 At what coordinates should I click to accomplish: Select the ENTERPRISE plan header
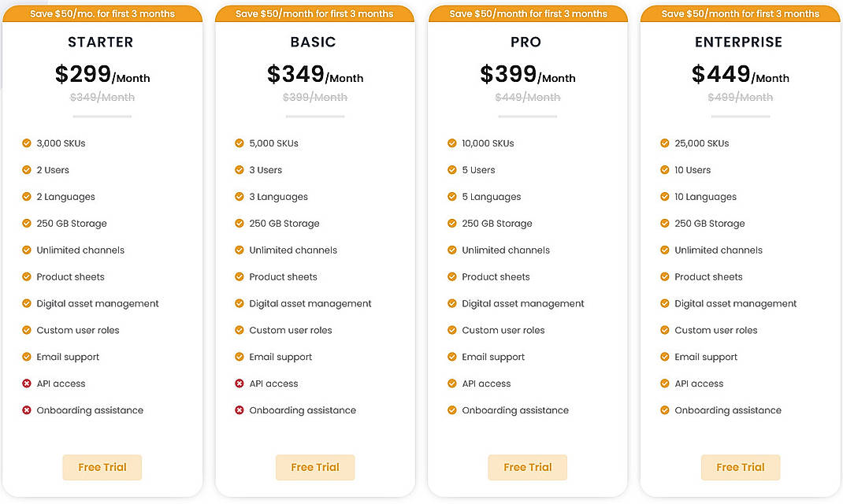click(738, 42)
